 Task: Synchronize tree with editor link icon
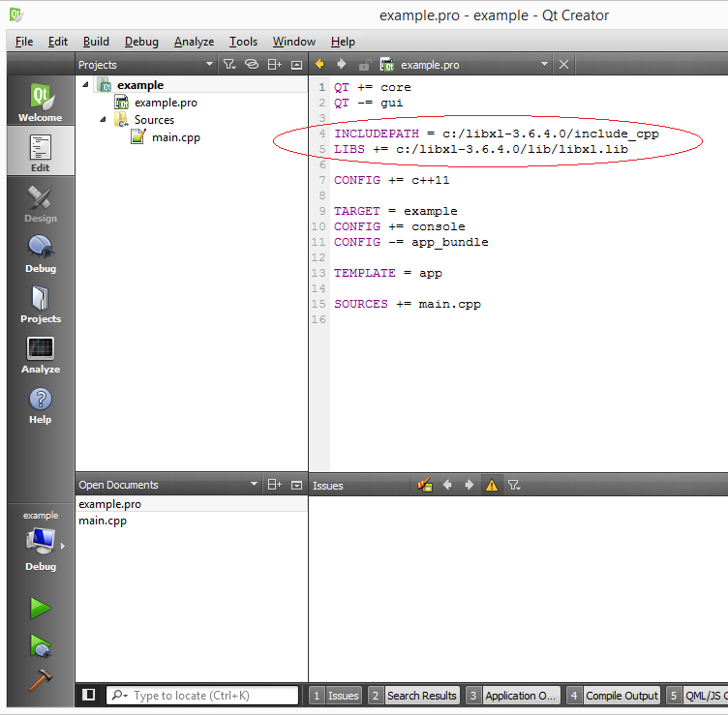[x=251, y=65]
